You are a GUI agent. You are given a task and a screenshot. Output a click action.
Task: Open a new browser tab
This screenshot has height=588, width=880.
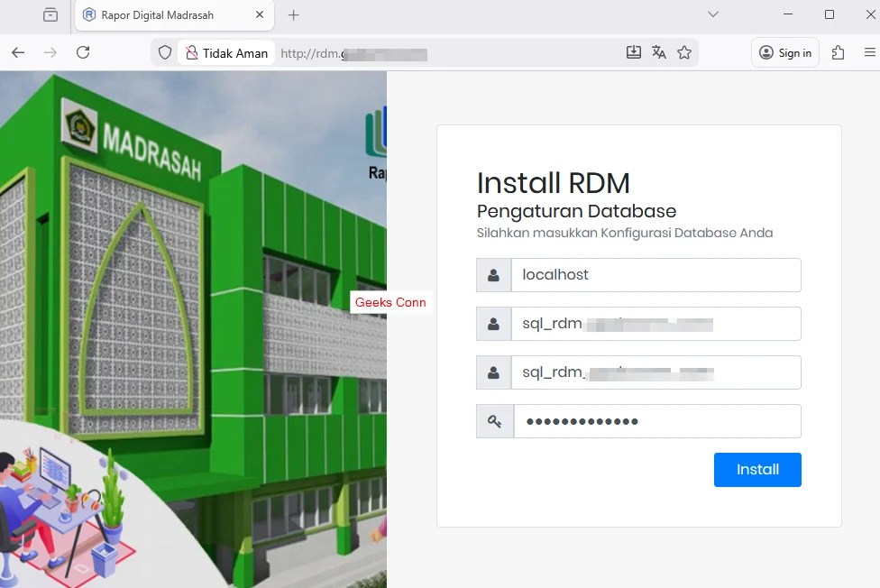click(x=293, y=15)
